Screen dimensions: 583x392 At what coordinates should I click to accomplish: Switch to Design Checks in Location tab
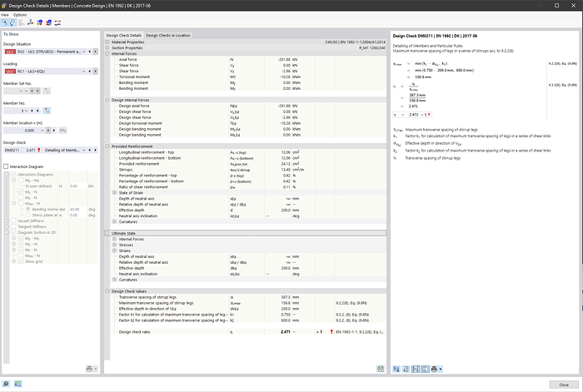point(167,36)
